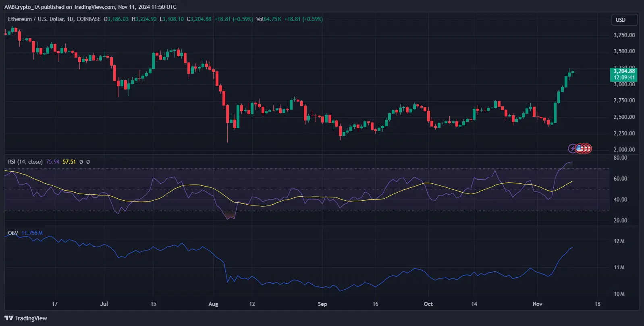
Task: Click the RSI value 75.94
Action: point(53,162)
